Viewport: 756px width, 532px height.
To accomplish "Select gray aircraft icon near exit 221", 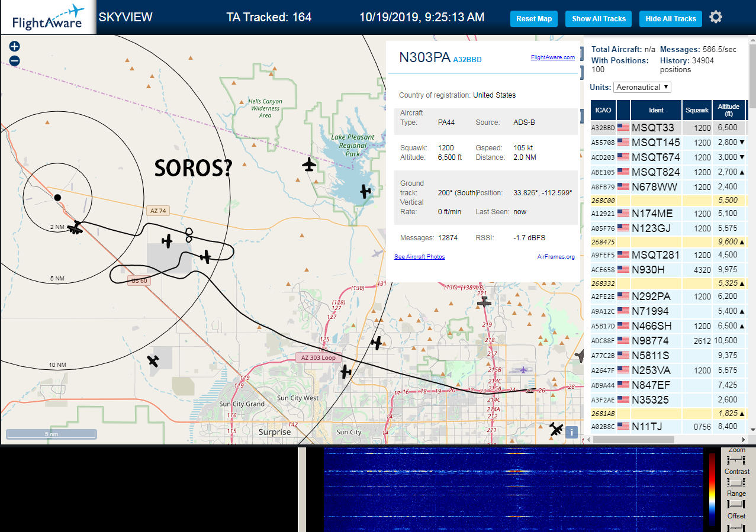I will coord(484,302).
